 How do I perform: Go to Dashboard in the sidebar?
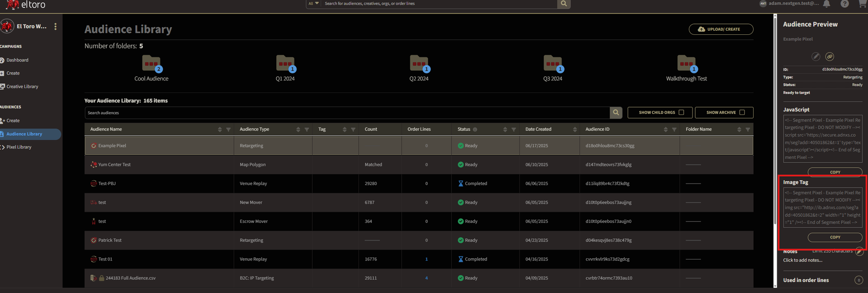tap(17, 60)
